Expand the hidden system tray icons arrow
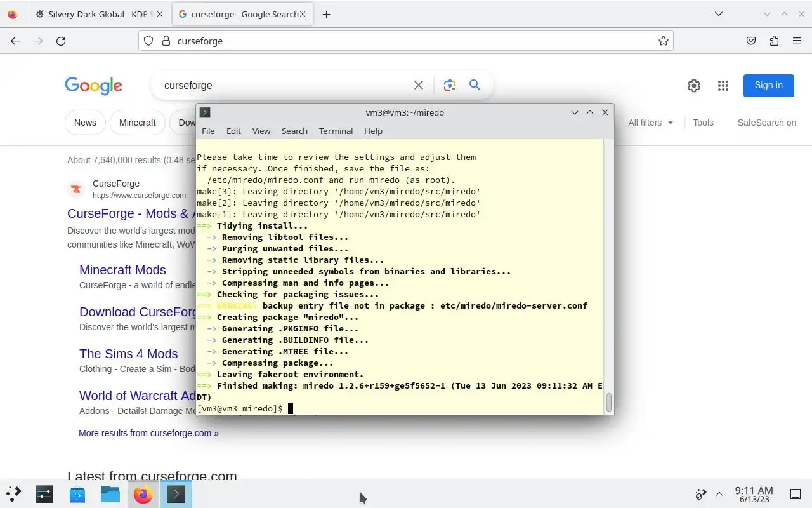 pyautogui.click(x=719, y=494)
